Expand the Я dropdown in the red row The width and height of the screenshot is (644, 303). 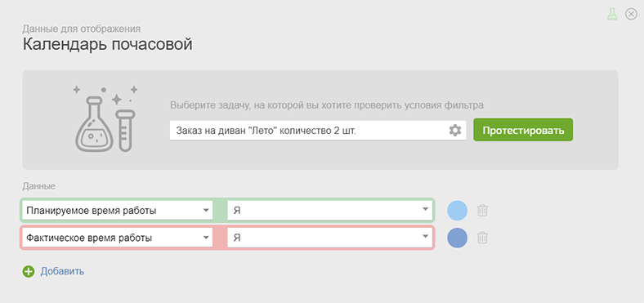click(x=330, y=238)
